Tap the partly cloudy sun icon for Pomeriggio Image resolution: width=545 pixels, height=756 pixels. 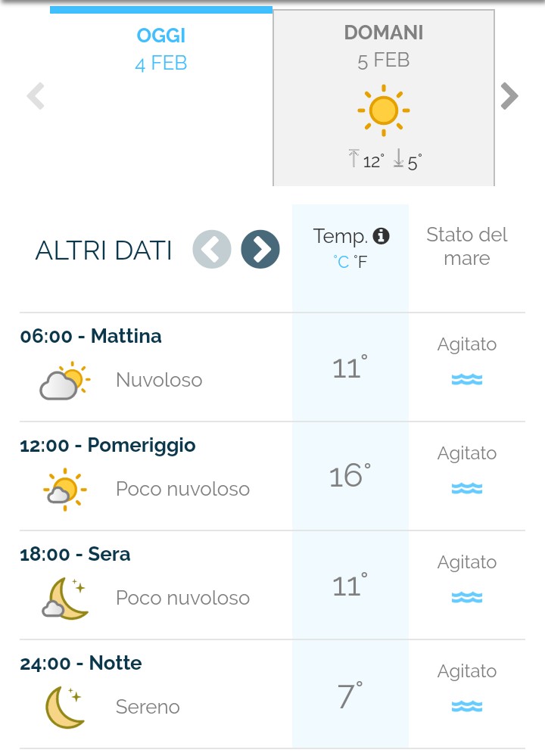65,490
